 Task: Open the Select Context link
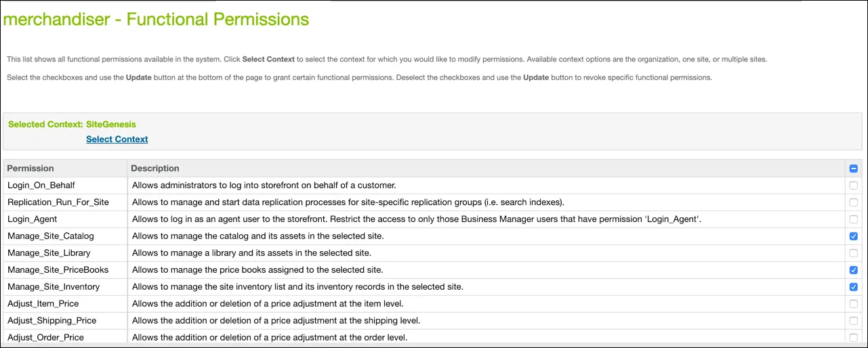[117, 139]
